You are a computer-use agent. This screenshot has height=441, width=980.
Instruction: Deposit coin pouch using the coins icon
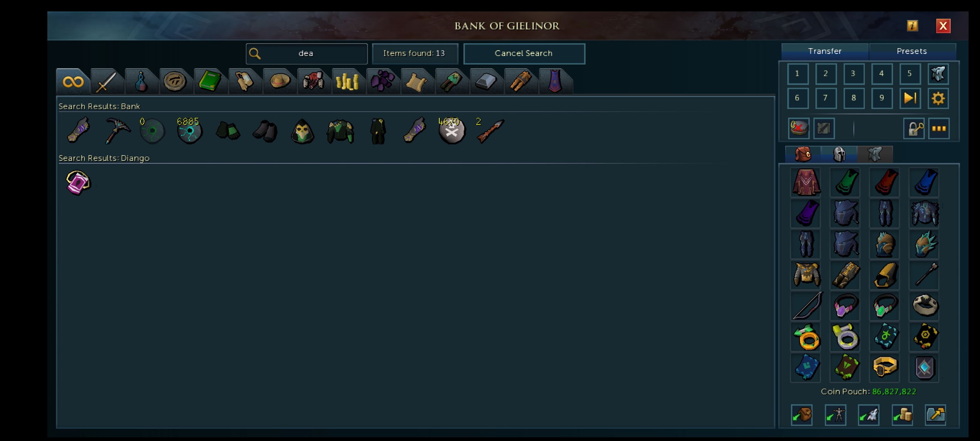point(902,415)
